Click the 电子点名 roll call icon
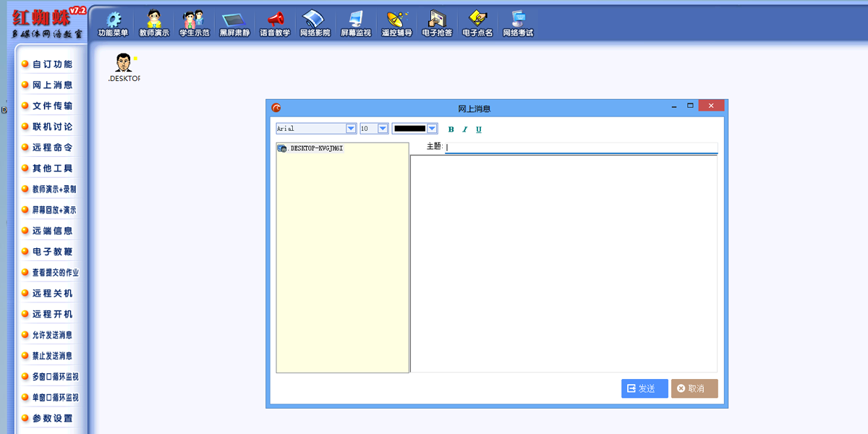 pos(477,21)
